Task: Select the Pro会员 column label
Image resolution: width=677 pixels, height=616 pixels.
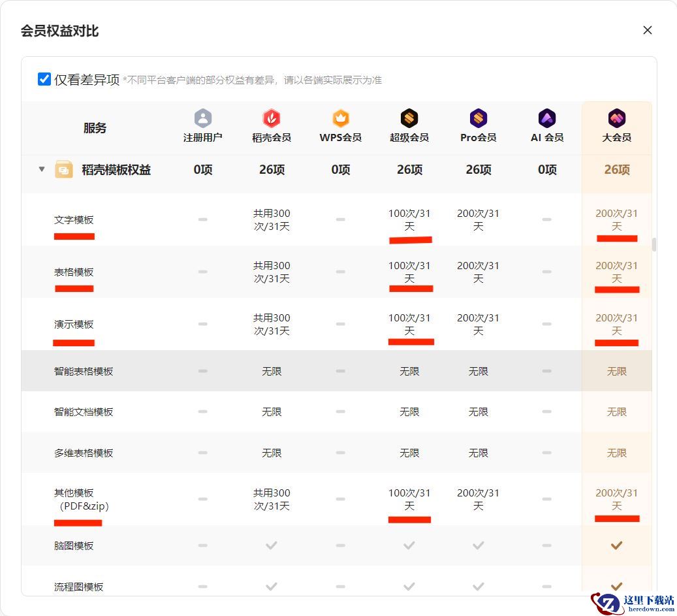Action: (x=479, y=138)
